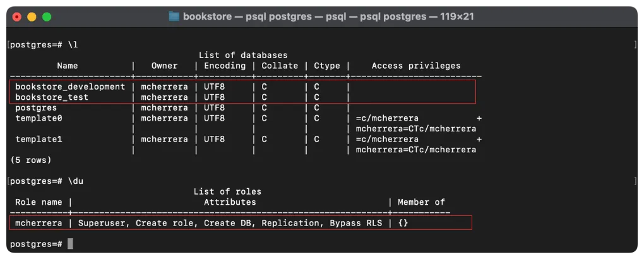
Task: Click the List of databases heading
Action: click(x=243, y=56)
